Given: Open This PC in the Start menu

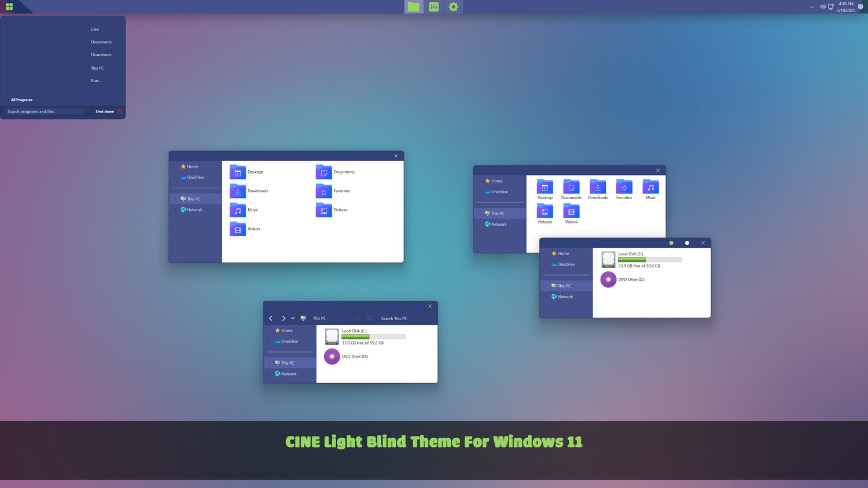Looking at the screenshot, I should (x=97, y=68).
